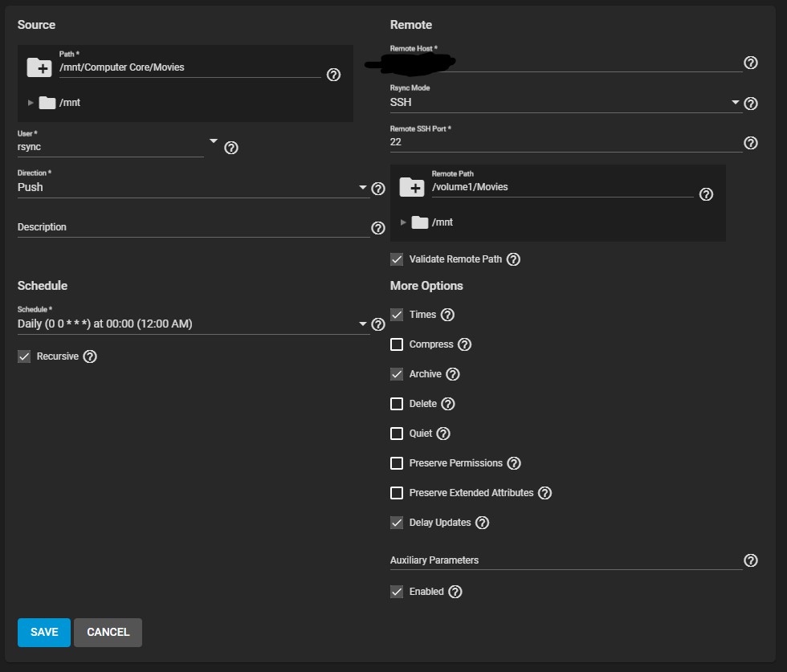Expand the /mnt tree under Source
787x672 pixels.
[31, 103]
